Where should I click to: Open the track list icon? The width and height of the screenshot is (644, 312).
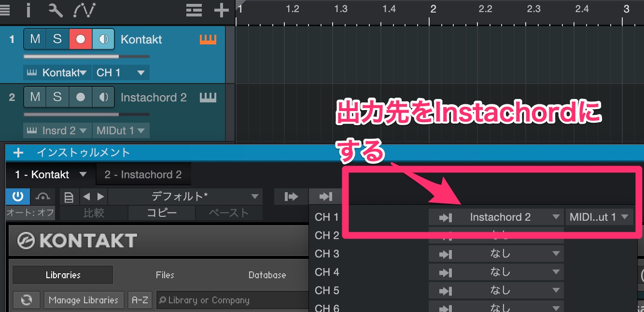(x=195, y=10)
